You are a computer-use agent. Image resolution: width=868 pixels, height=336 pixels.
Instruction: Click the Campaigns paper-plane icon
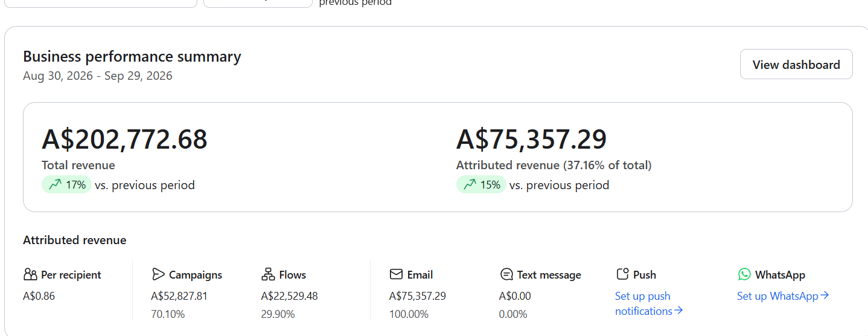point(158,274)
